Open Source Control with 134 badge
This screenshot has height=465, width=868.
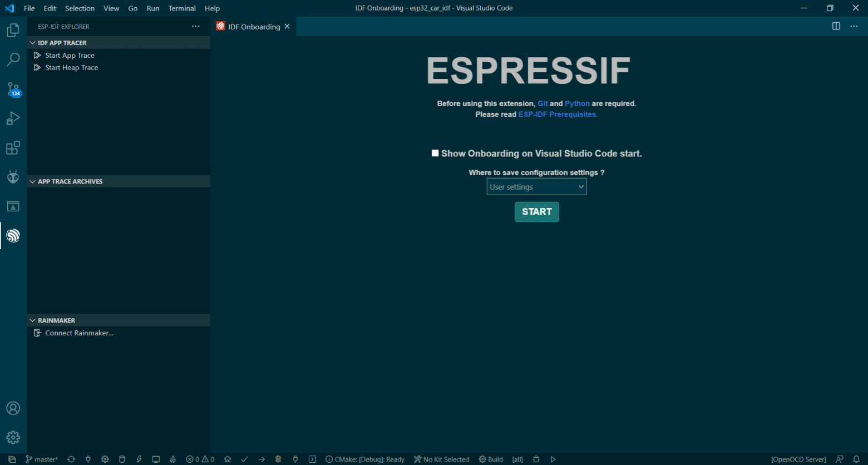13,89
